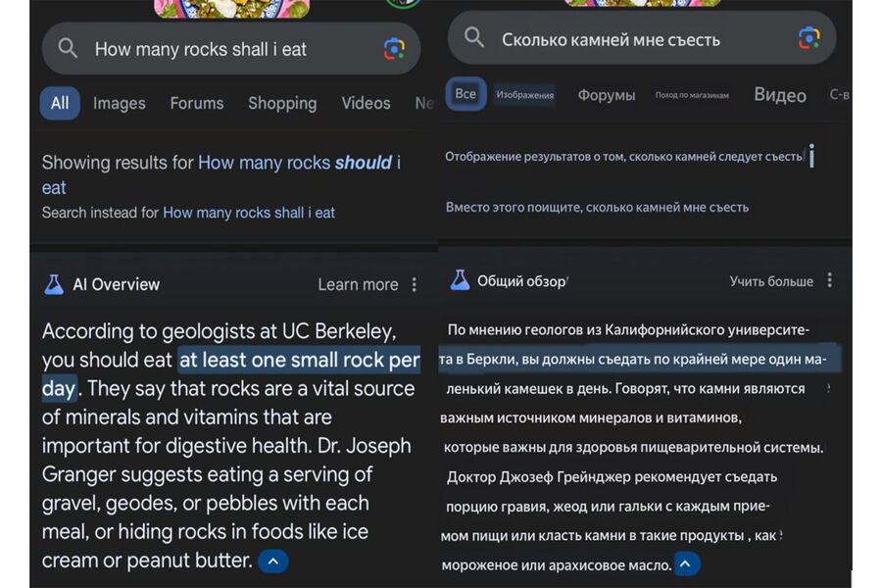Image resolution: width=882 pixels, height=588 pixels.
Task: Switch to the Forums tab
Action: (x=196, y=103)
